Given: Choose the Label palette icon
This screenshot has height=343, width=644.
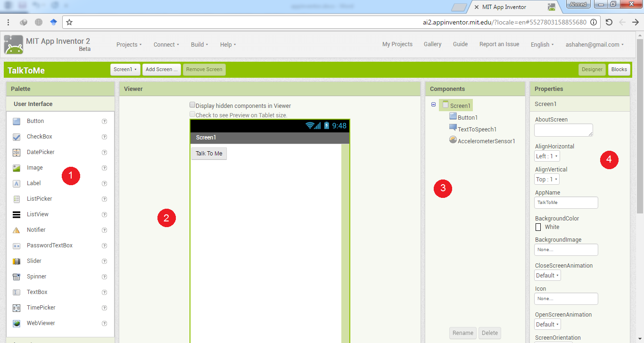Looking at the screenshot, I should click(x=17, y=183).
